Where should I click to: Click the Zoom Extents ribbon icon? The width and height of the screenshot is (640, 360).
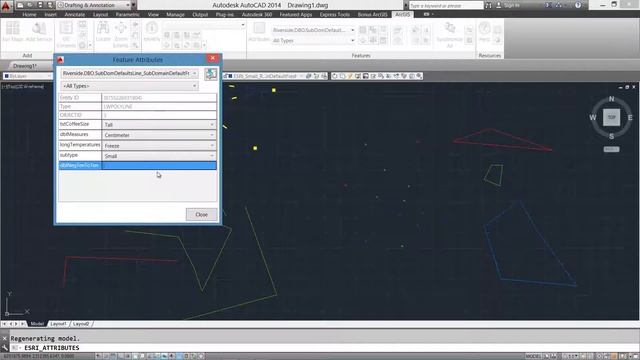pos(121,34)
